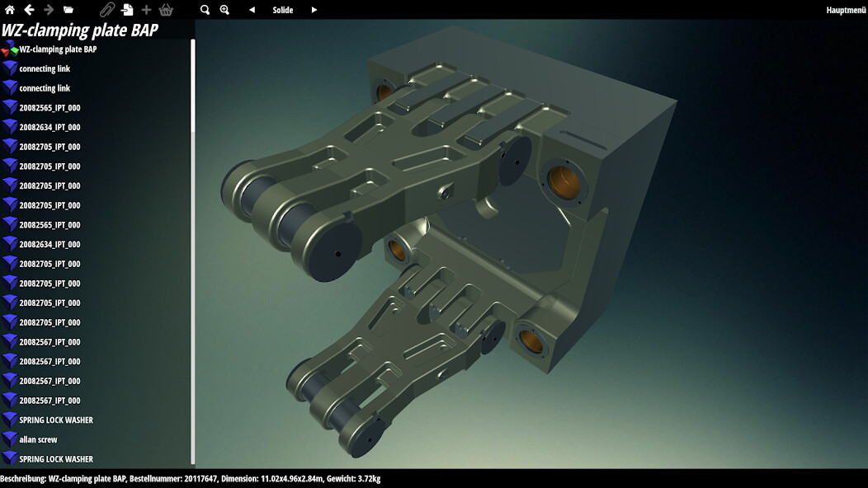
Task: Switch to previous render mode arrow
Action: pyautogui.click(x=252, y=10)
